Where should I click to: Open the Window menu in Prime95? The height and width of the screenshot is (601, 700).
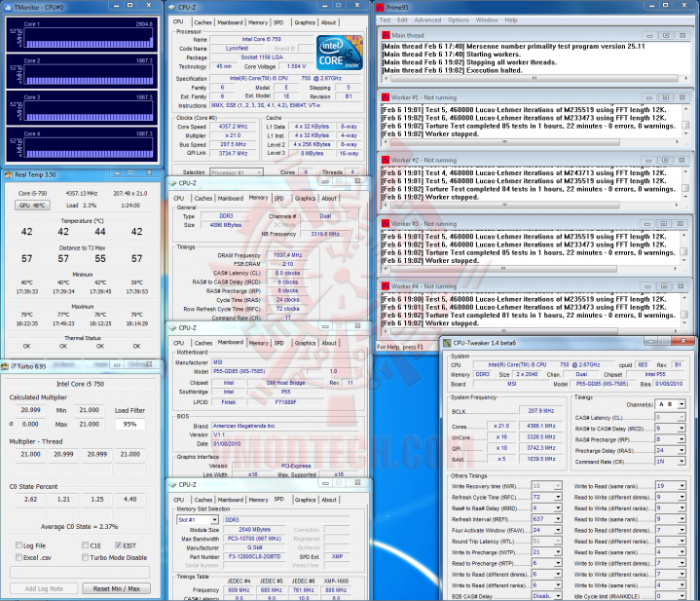coord(487,20)
